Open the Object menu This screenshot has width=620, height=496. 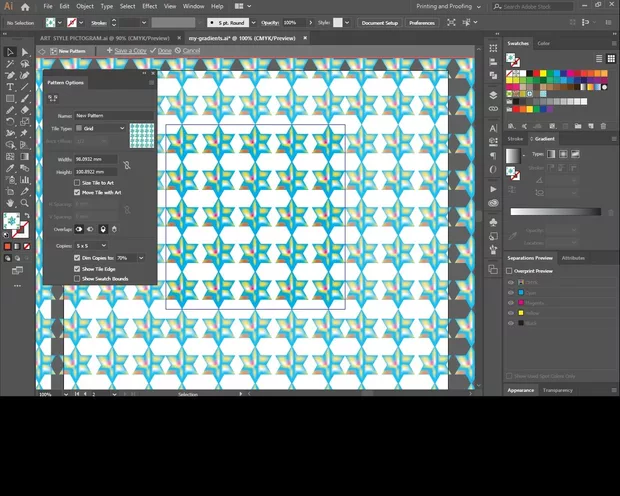click(85, 6)
